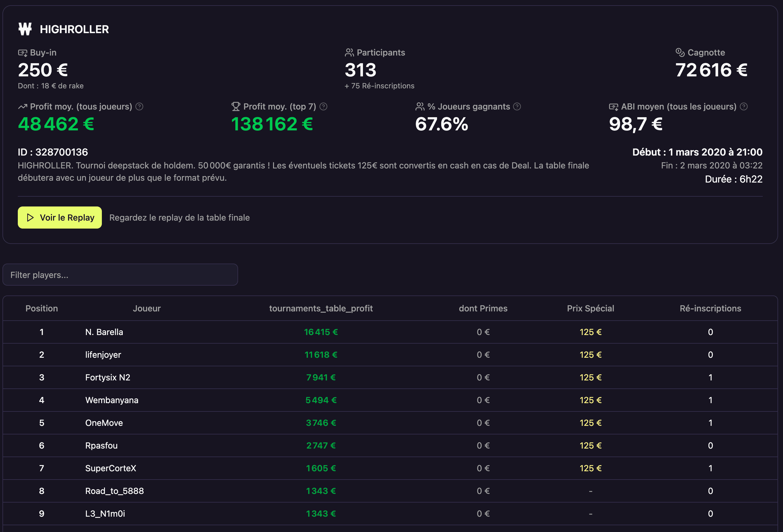Open player N. Barella's row
783x532 pixels.
pyautogui.click(x=104, y=332)
